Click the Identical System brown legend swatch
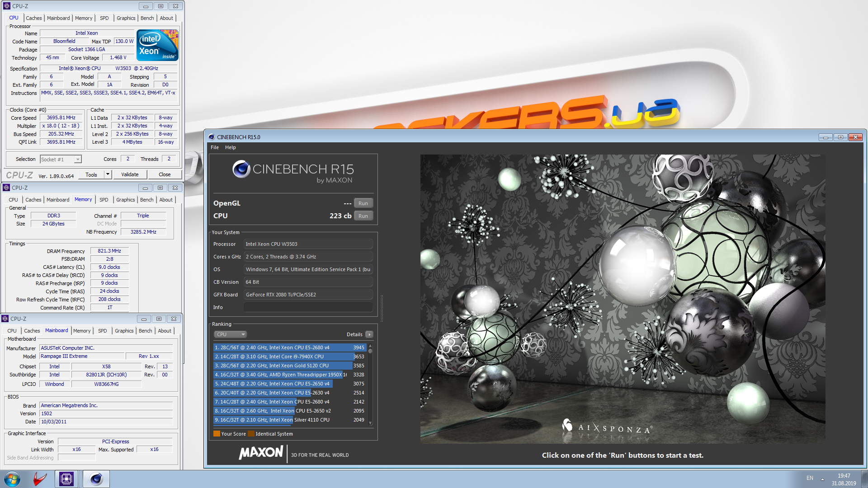Image resolution: width=868 pixels, height=488 pixels. pos(251,434)
